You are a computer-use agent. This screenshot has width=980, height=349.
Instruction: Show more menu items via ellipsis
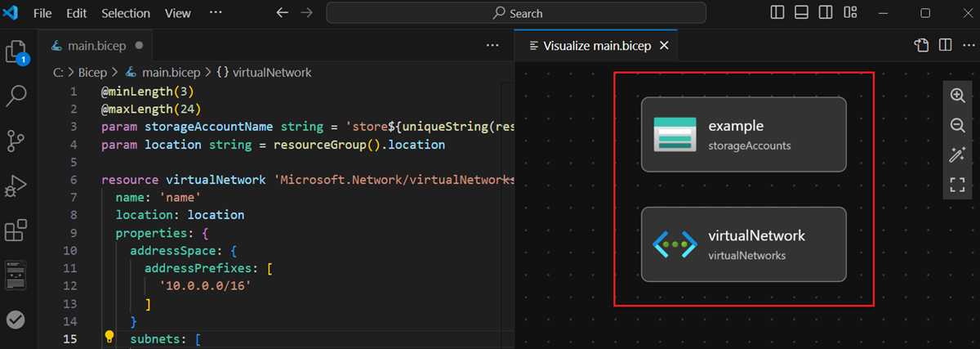(216, 13)
